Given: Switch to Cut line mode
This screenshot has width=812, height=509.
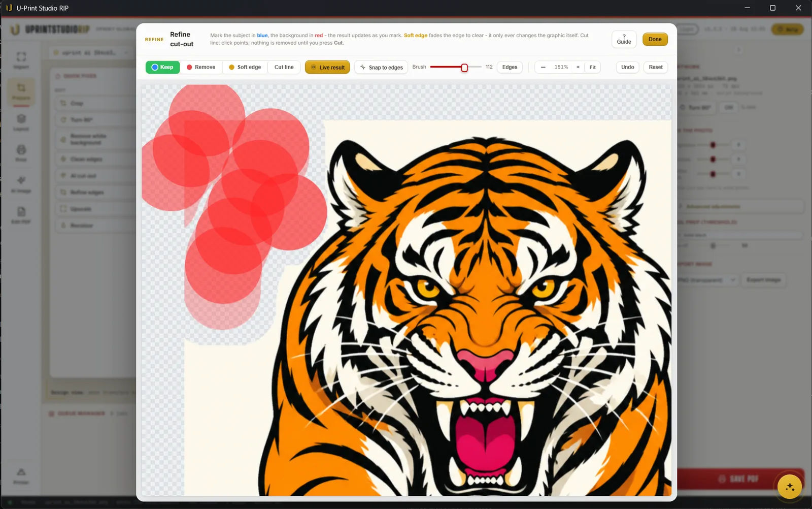Looking at the screenshot, I should click(x=284, y=67).
